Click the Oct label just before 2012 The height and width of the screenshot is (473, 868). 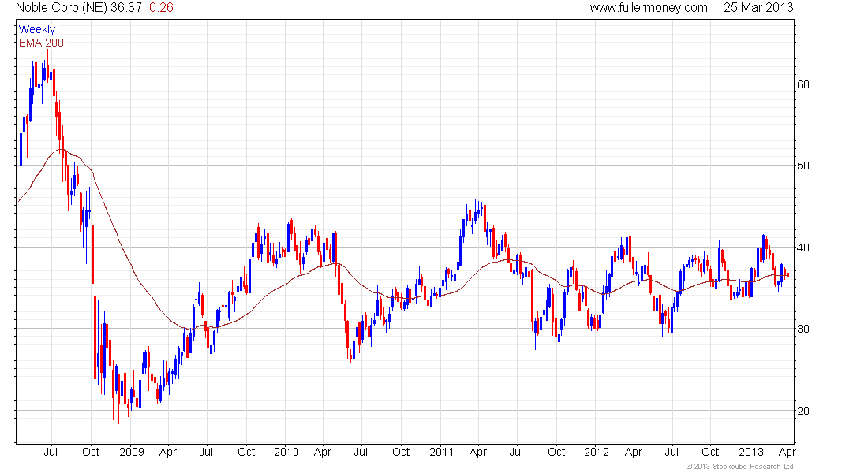(556, 452)
